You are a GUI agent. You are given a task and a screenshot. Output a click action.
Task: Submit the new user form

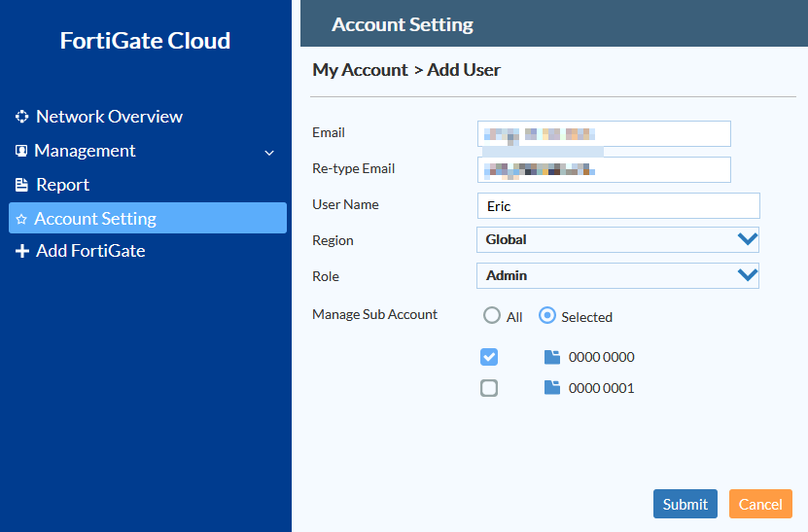[685, 504]
